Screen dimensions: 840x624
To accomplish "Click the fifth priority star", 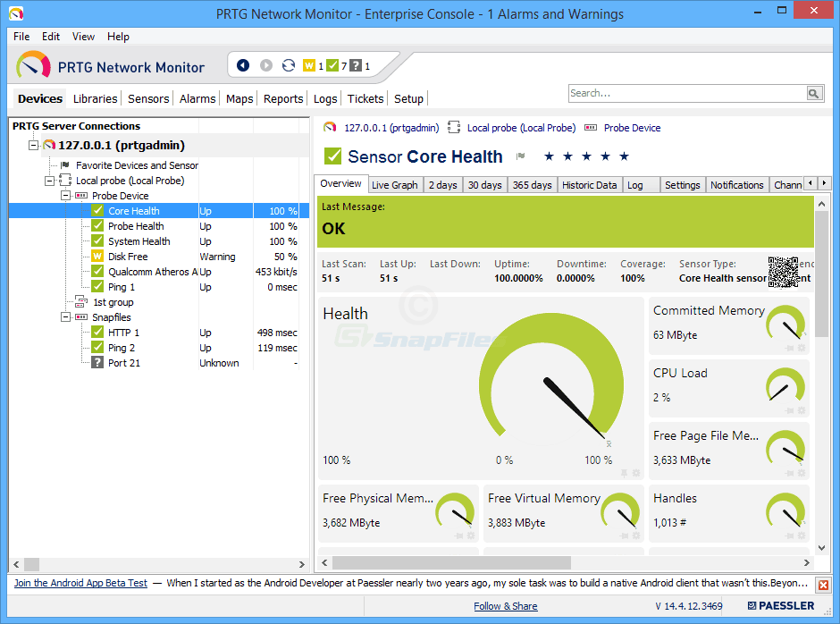I will pos(624,156).
